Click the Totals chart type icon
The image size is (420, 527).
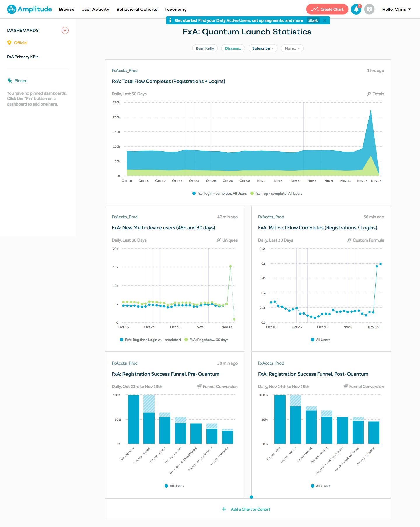[x=369, y=94]
